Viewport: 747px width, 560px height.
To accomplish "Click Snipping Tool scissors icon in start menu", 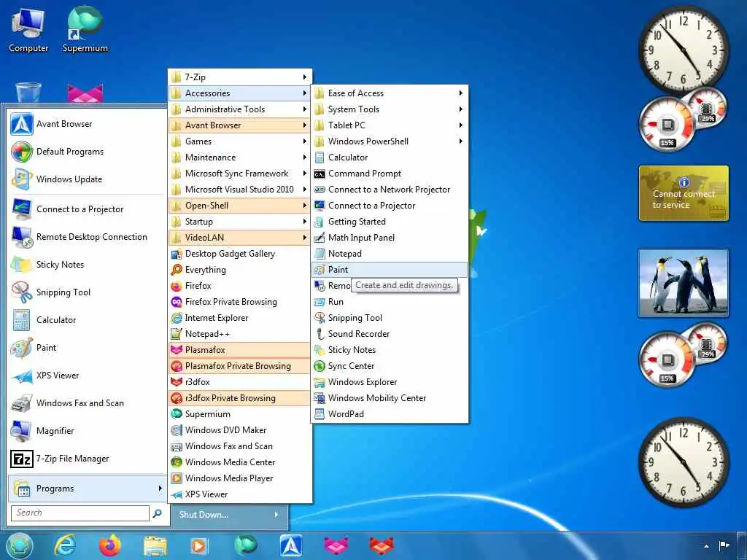I will [x=22, y=292].
